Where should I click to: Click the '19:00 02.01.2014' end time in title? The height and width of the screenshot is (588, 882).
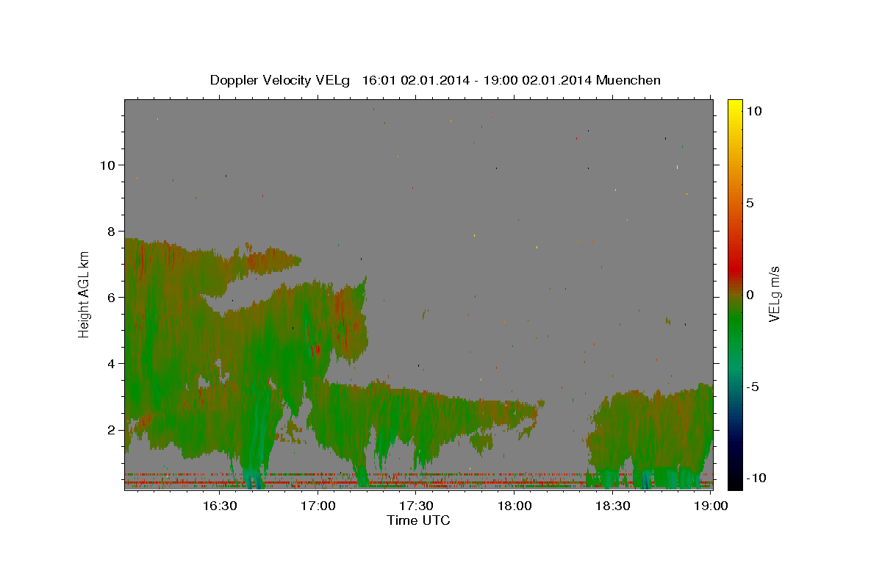coord(537,80)
